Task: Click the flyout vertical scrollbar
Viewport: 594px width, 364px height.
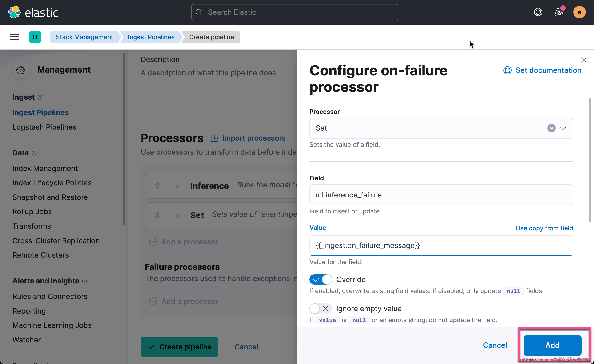Action: [590, 160]
